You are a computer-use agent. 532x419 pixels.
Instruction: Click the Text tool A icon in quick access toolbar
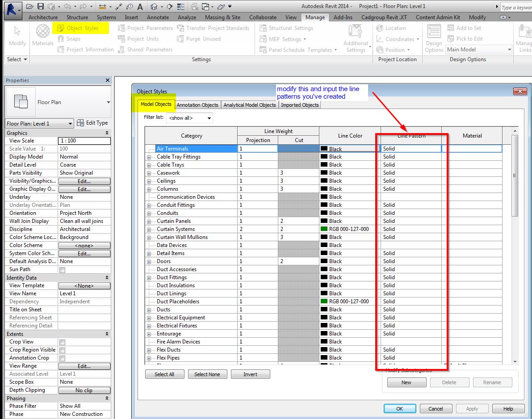140,6
